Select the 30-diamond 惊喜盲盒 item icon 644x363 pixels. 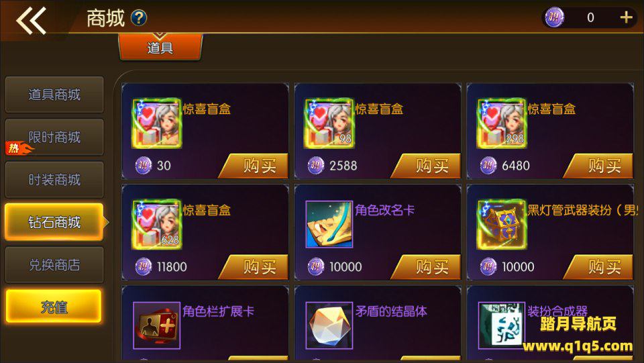tap(157, 123)
